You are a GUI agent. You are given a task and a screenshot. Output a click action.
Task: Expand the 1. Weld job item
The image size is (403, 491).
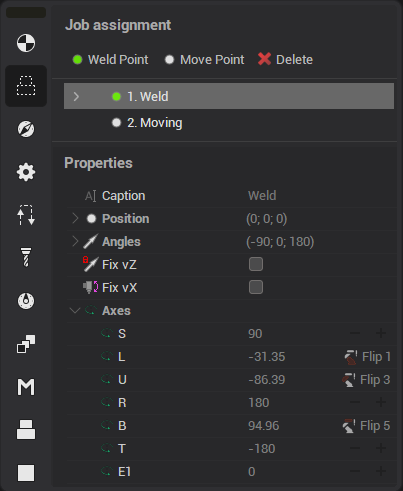tap(76, 97)
